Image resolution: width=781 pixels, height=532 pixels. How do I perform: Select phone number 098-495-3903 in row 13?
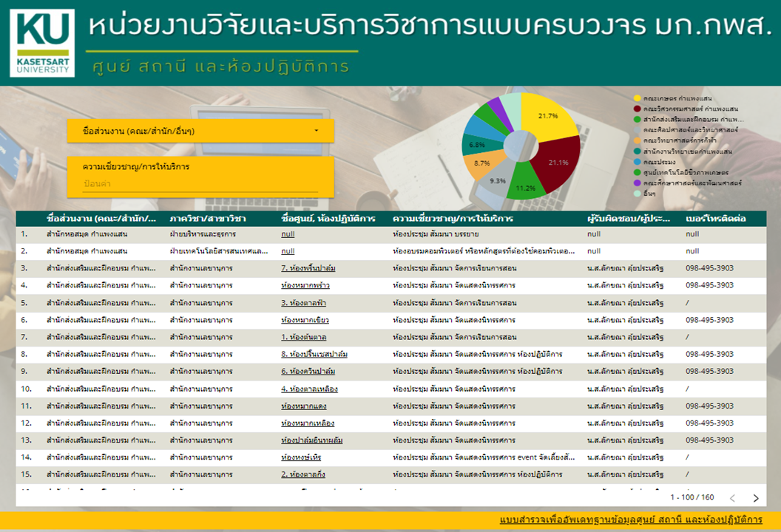coord(709,440)
